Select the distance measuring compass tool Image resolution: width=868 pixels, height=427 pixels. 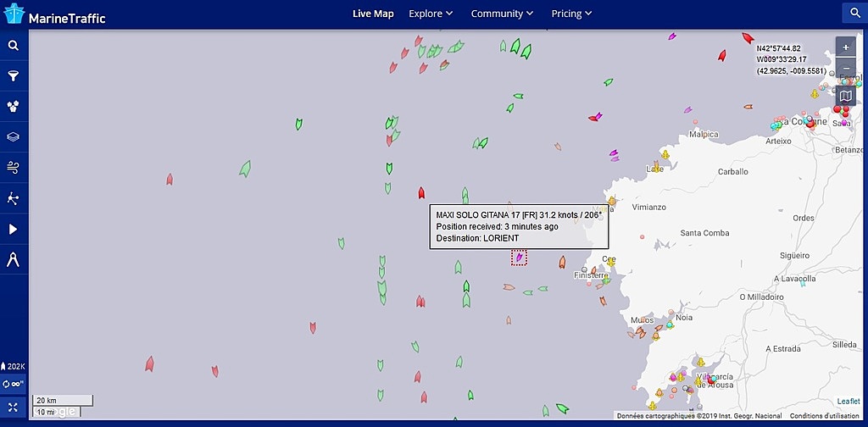pyautogui.click(x=14, y=259)
